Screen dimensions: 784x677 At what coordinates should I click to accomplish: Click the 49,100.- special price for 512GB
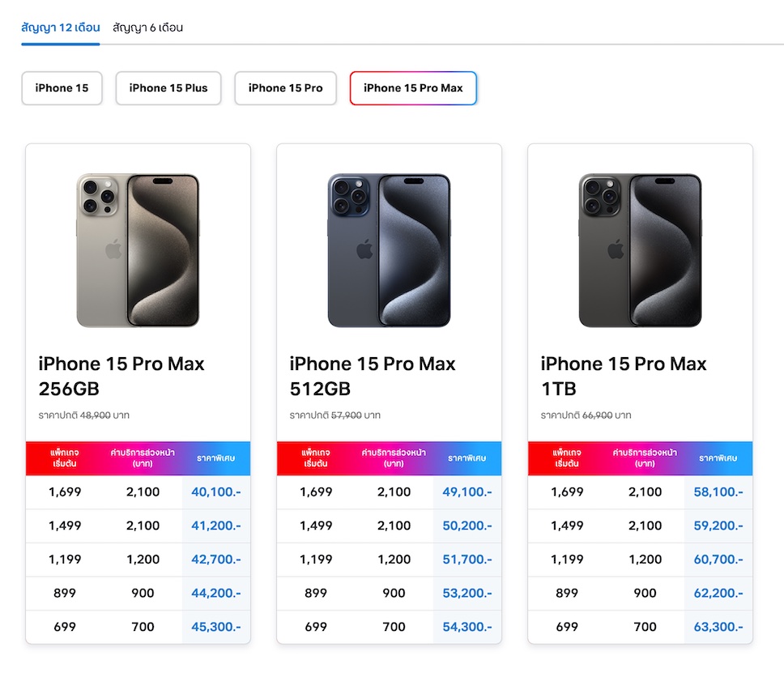pos(467,492)
